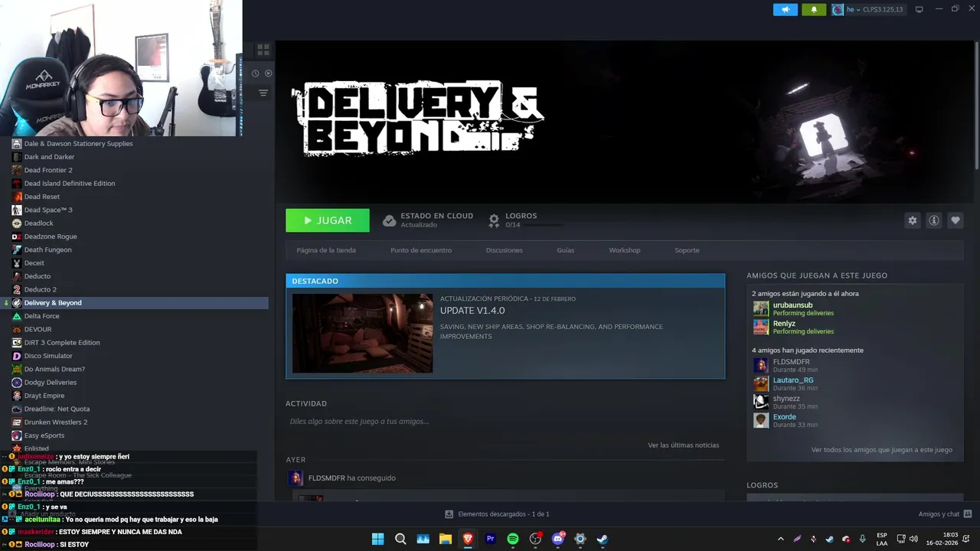Open Brave browser from the taskbar
The height and width of the screenshot is (551, 980).
coord(468,539)
